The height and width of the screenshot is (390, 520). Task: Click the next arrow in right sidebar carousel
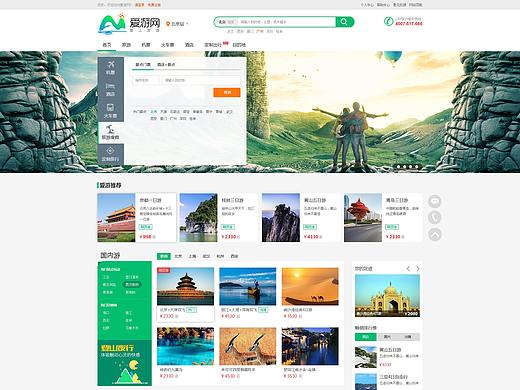tap(418, 268)
